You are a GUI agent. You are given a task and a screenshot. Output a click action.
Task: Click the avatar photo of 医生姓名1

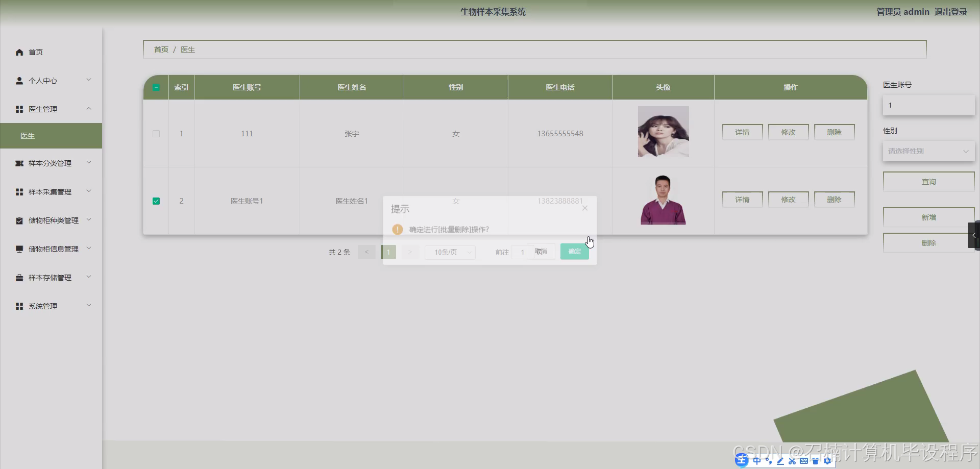(663, 200)
